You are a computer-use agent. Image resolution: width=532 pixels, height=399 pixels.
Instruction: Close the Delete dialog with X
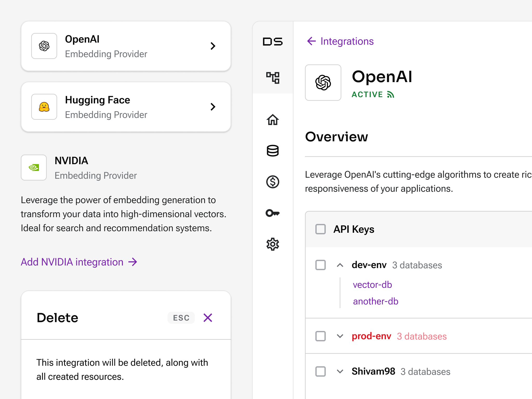(208, 318)
